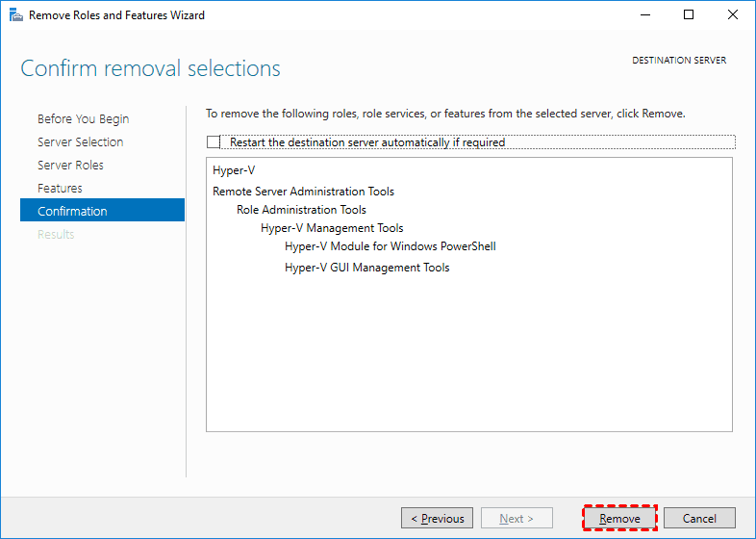Cancel the removal wizard
The width and height of the screenshot is (756, 539).
point(699,519)
